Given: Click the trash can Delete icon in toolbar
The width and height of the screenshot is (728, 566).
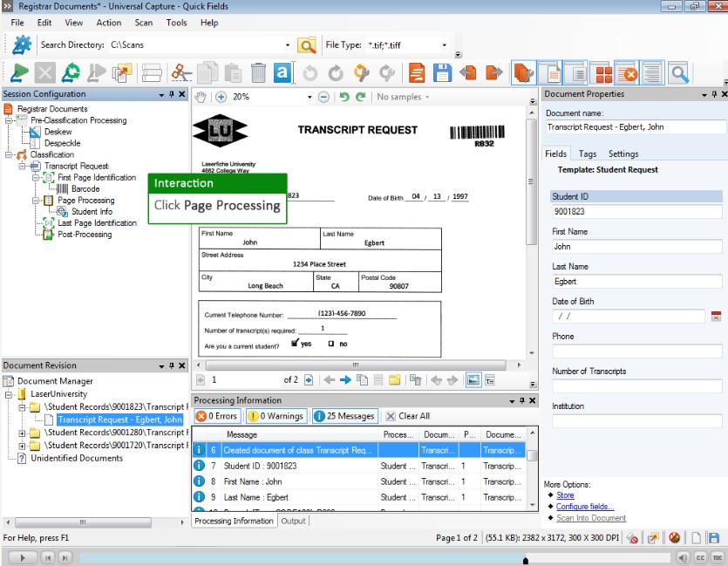Looking at the screenshot, I should tap(258, 73).
